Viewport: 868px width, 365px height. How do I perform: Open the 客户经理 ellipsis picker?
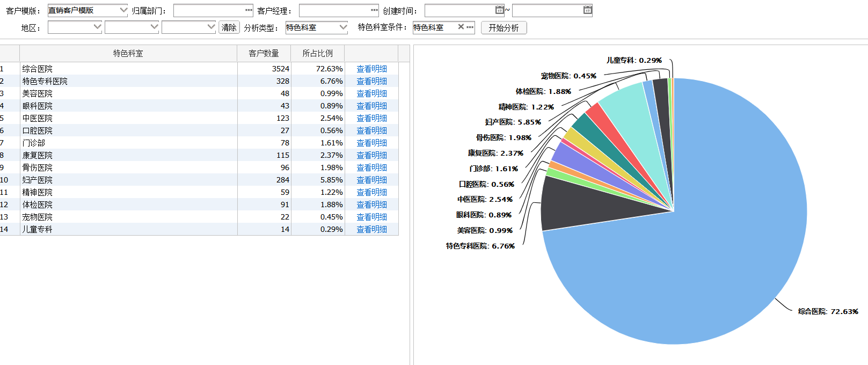coord(374,10)
